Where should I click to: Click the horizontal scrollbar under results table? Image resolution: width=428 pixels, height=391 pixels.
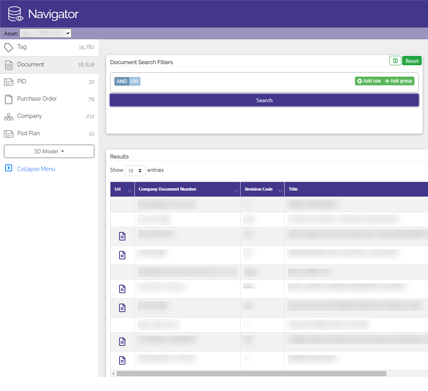tap(252, 374)
